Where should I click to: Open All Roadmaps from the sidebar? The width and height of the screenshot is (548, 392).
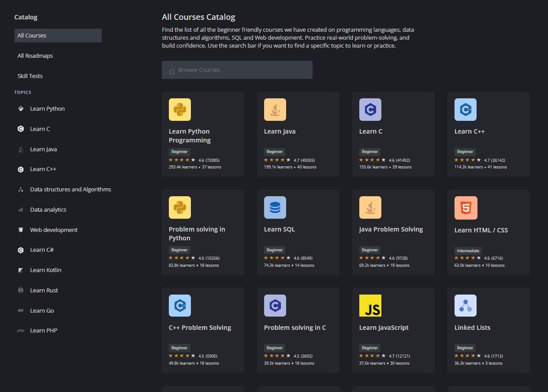click(35, 56)
